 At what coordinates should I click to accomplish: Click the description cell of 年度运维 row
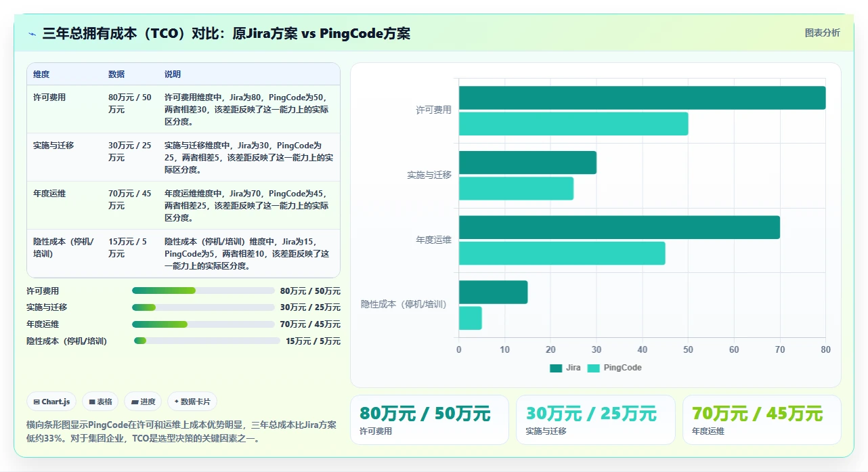coord(248,206)
